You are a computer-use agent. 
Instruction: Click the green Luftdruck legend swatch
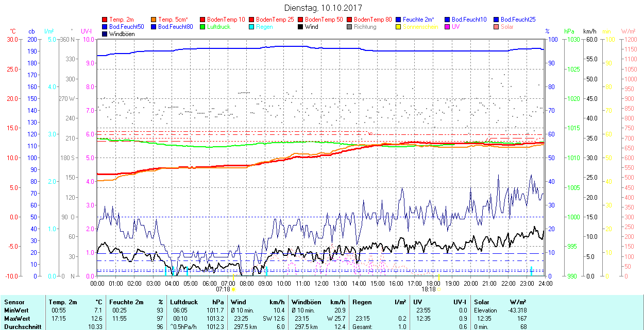point(203,27)
